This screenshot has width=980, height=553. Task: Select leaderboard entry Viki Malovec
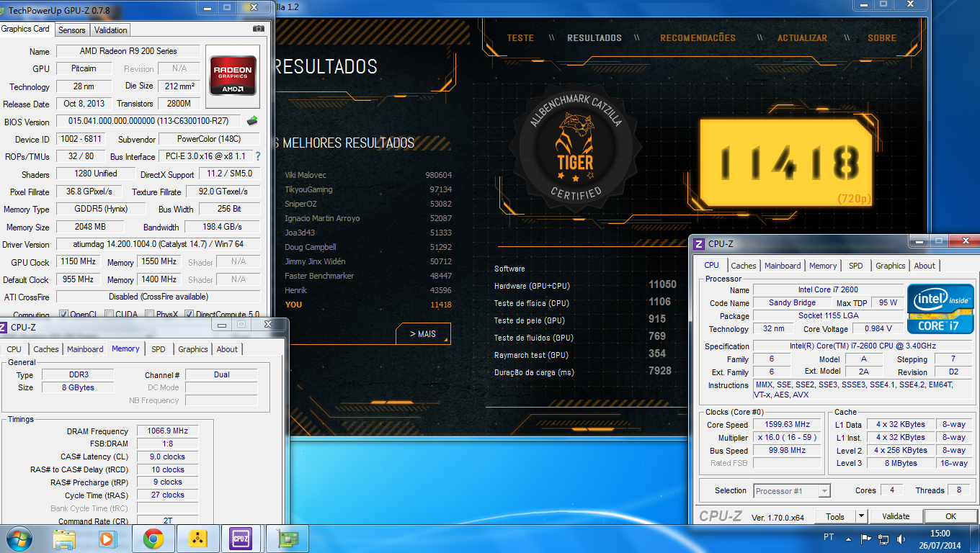pyautogui.click(x=368, y=175)
